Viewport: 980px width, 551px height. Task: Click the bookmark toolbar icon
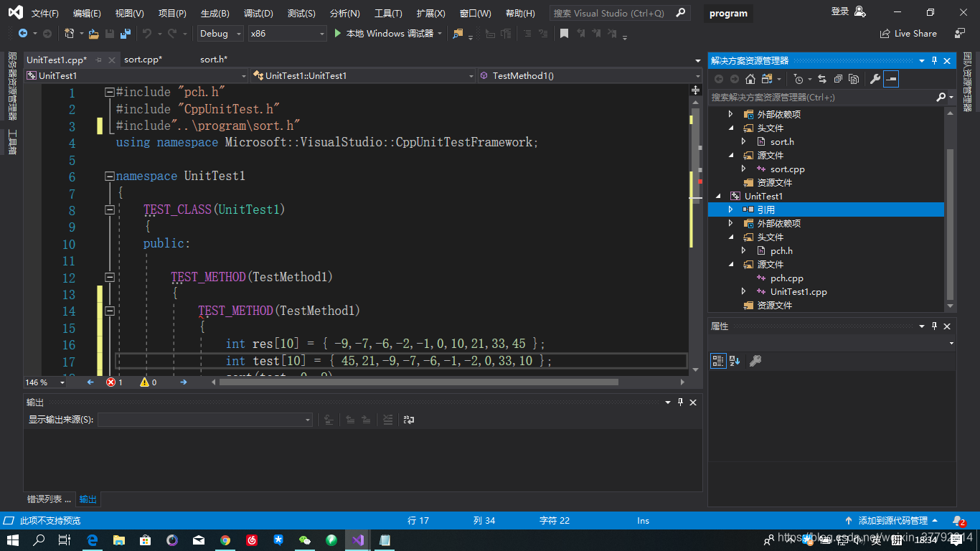click(x=565, y=33)
